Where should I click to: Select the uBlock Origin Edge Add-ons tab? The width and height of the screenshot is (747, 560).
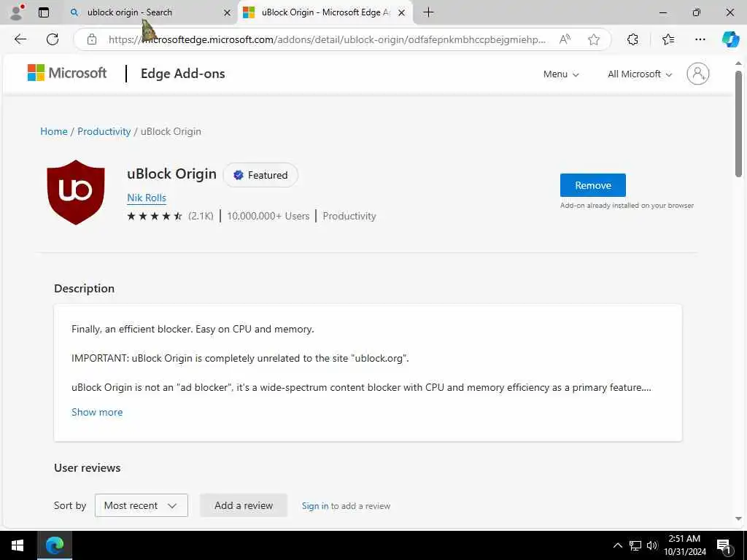(x=325, y=12)
